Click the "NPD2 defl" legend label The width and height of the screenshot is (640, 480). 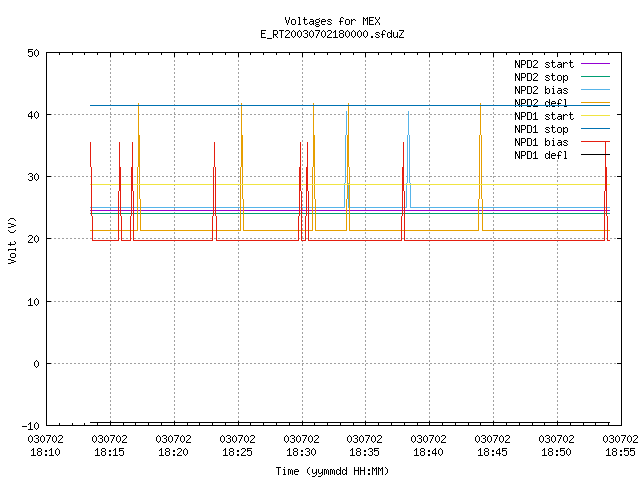(541, 103)
